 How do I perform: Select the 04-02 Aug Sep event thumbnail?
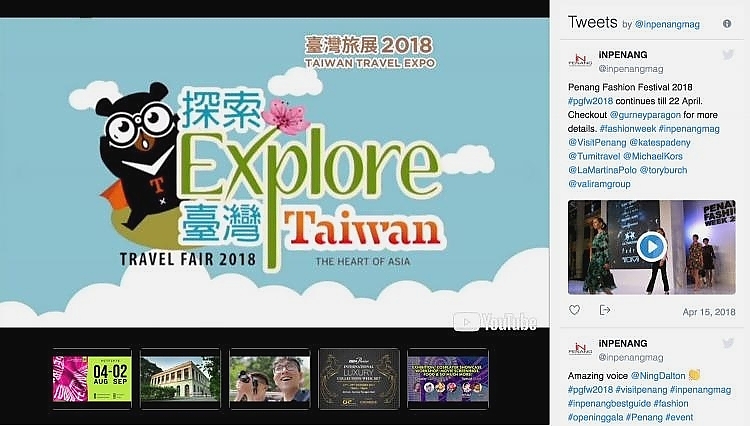pos(92,379)
